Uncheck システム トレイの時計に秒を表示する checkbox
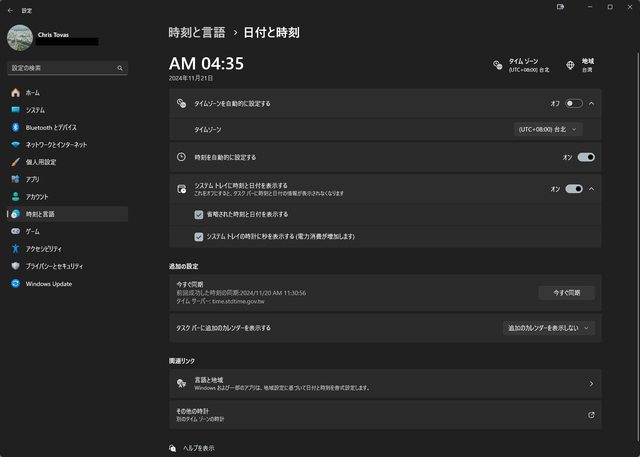This screenshot has width=640, height=457. (x=199, y=236)
